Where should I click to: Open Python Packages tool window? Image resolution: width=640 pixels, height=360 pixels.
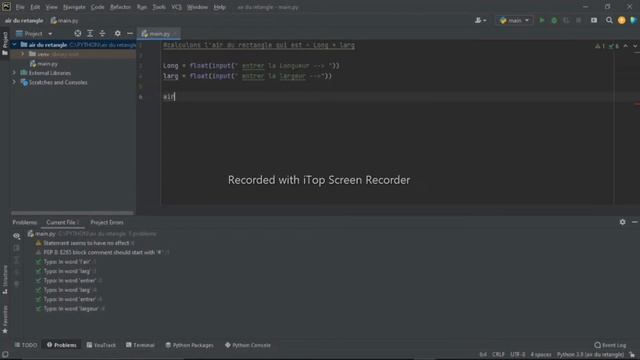[189, 345]
